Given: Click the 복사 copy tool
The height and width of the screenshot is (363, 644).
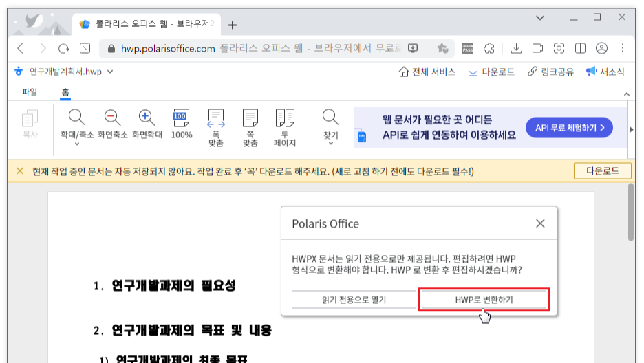Looking at the screenshot, I should (30, 124).
